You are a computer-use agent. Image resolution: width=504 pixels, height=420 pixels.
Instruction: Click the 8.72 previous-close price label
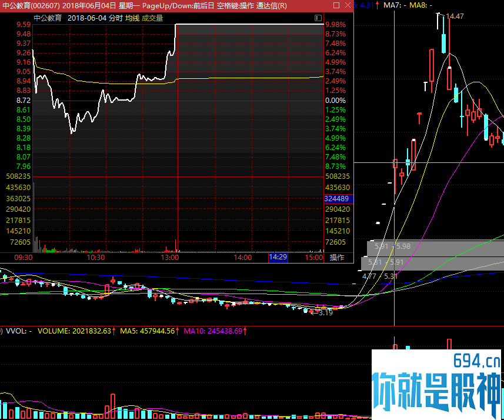pyautogui.click(x=24, y=101)
